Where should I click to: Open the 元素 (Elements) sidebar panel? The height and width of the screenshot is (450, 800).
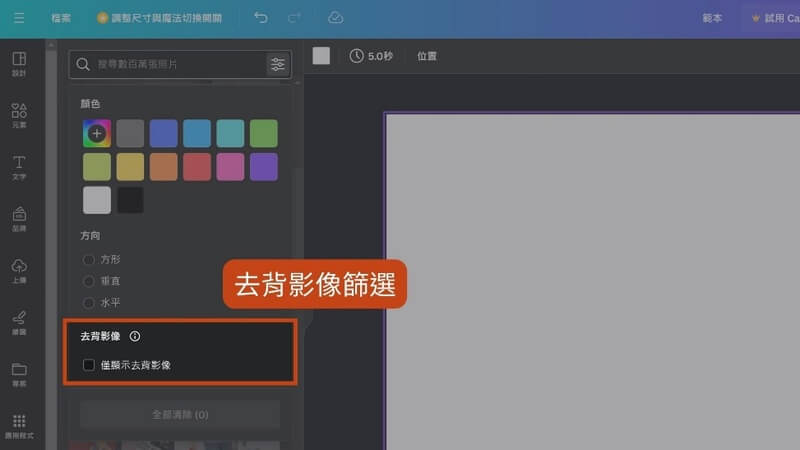19,115
